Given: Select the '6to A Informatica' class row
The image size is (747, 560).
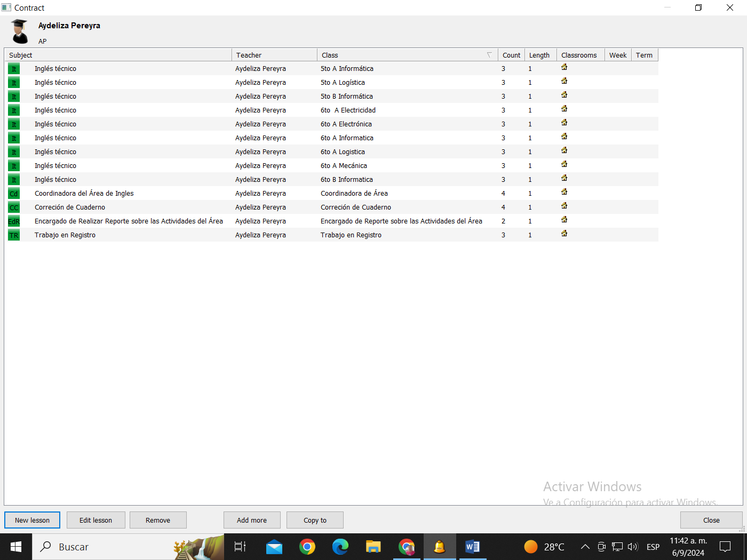Looking at the screenshot, I should [331, 138].
